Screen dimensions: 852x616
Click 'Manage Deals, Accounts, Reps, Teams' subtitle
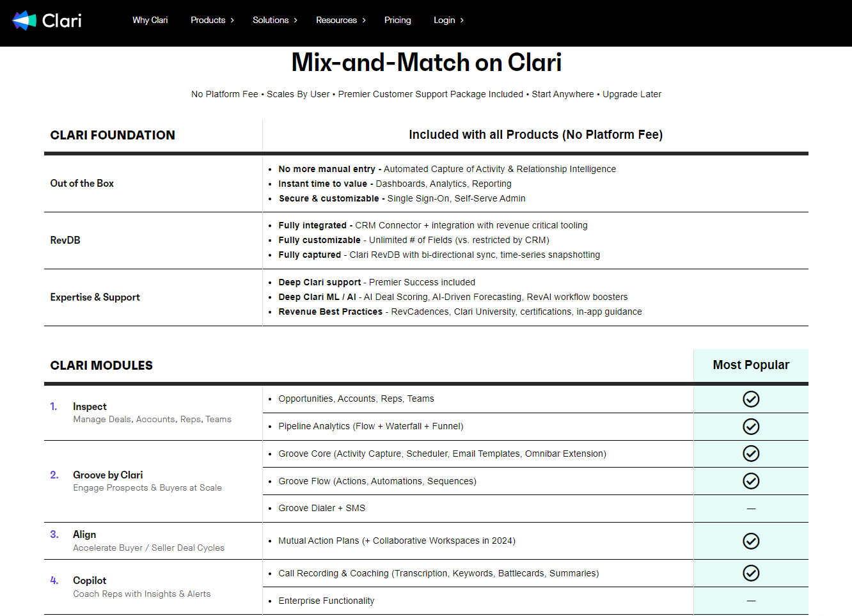pos(152,420)
